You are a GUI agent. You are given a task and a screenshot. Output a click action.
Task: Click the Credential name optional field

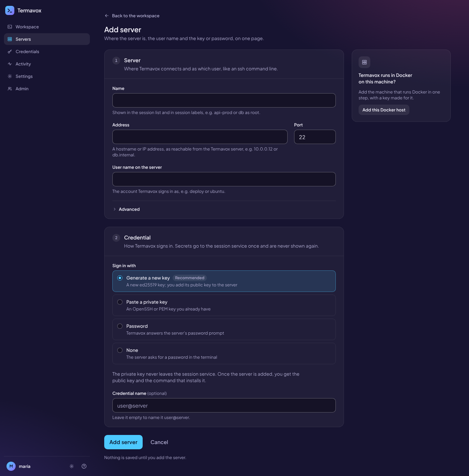224,405
